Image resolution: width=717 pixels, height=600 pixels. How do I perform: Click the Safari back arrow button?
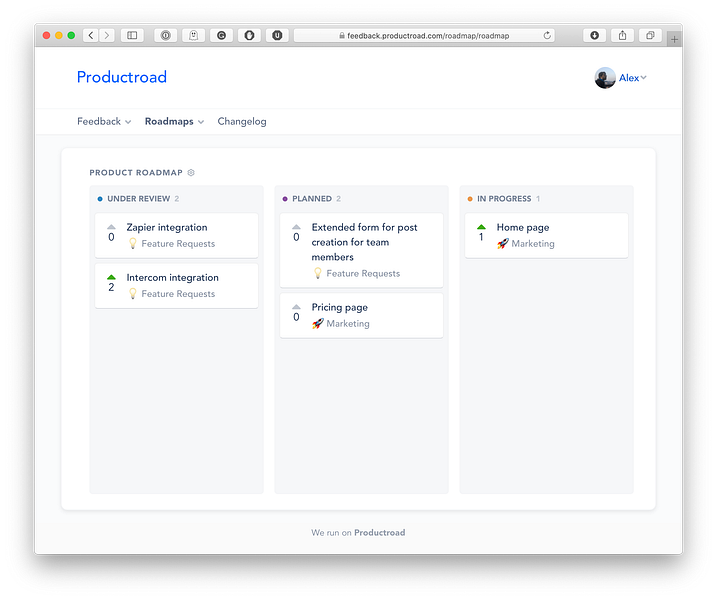coord(91,35)
